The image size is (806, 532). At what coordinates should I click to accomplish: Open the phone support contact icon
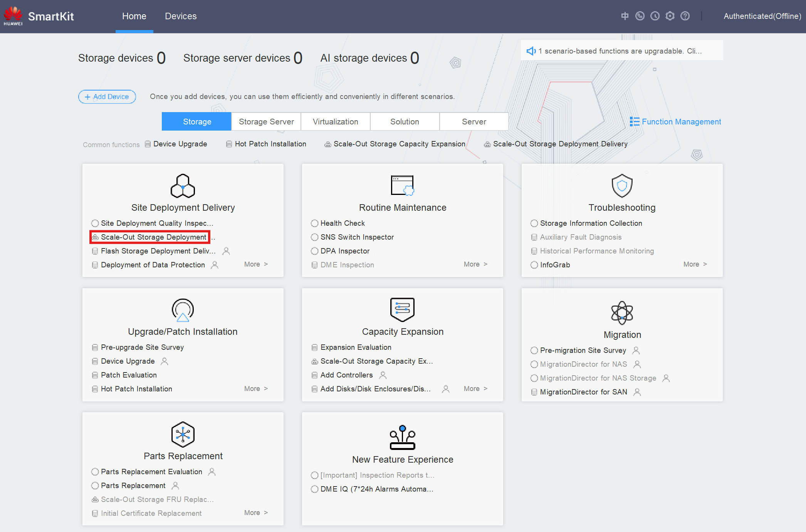[640, 16]
